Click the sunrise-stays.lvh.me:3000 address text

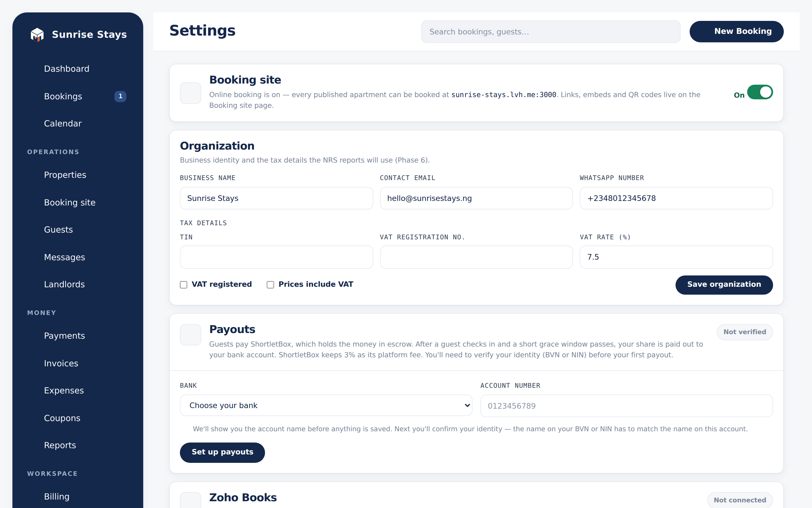coord(504,95)
